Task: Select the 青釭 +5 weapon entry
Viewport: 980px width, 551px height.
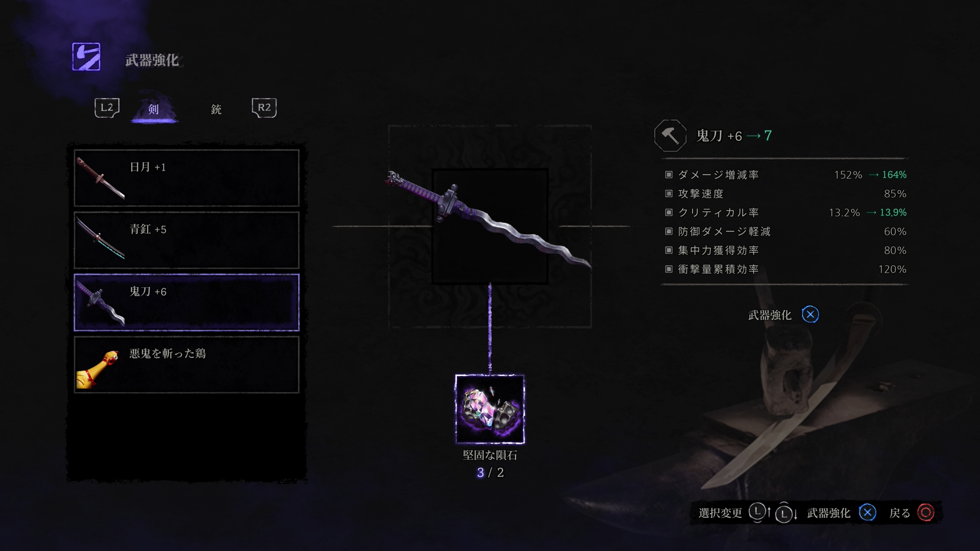Action: 186,240
